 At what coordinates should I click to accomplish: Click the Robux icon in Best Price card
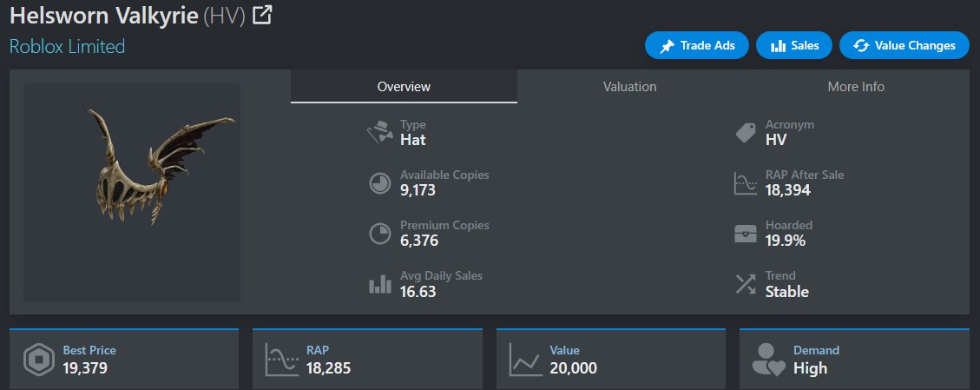tap(39, 360)
